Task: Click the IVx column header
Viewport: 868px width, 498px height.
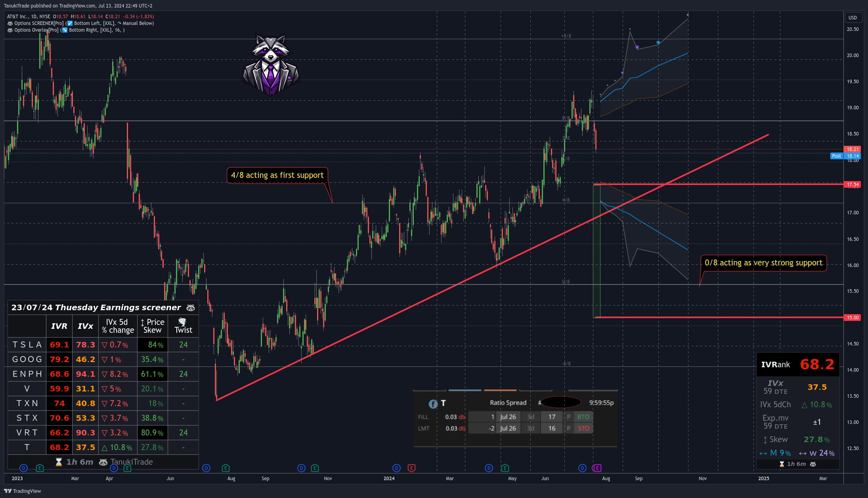Action: [85, 326]
